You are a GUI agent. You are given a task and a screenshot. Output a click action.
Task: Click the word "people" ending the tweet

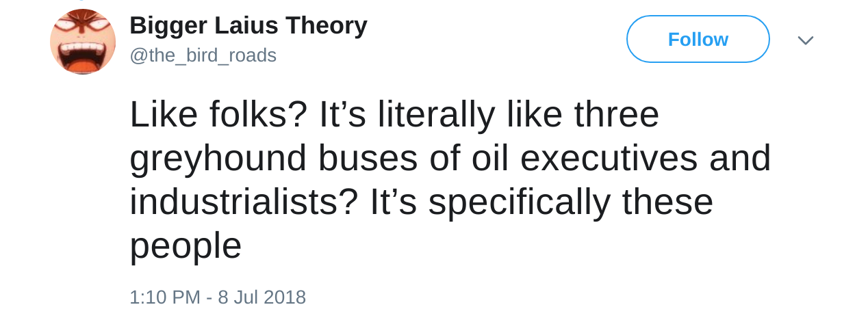pyautogui.click(x=186, y=245)
